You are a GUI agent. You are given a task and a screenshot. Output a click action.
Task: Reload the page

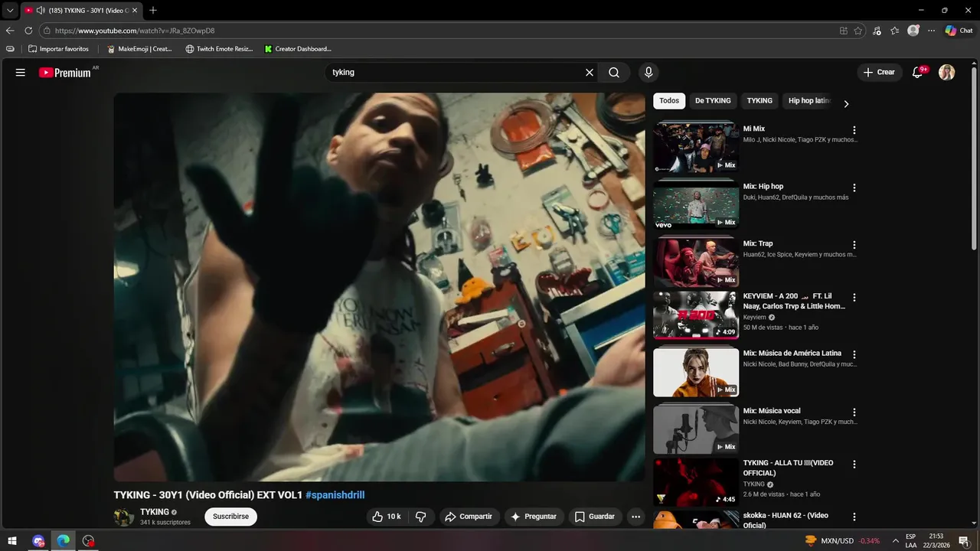click(28, 31)
